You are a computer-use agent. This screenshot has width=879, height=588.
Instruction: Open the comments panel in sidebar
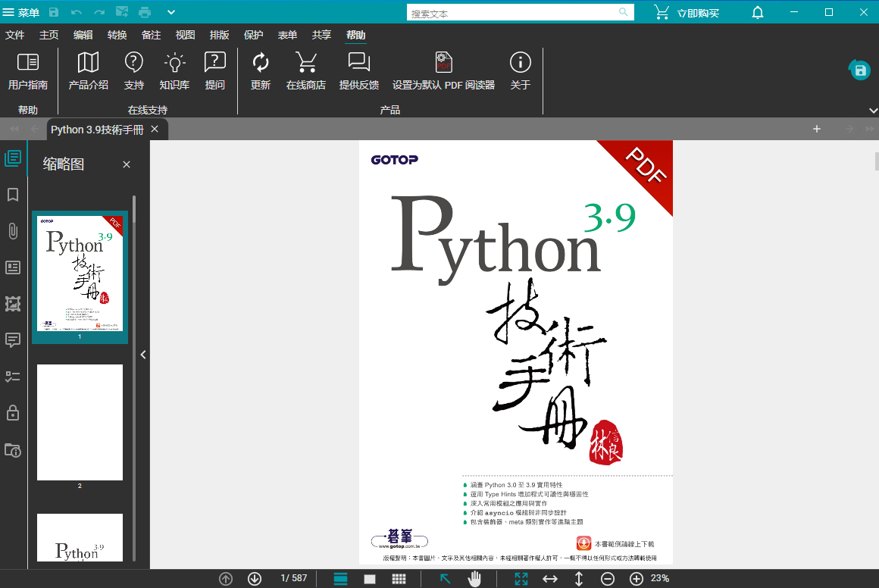13,340
